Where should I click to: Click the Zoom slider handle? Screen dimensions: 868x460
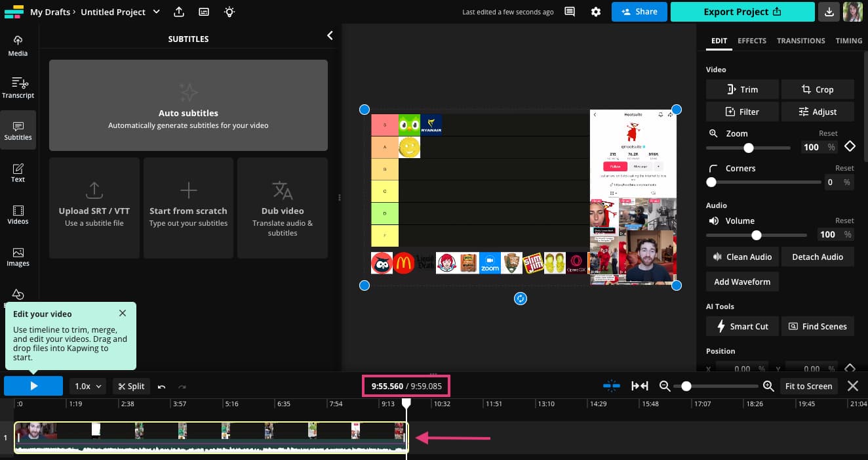[748, 148]
